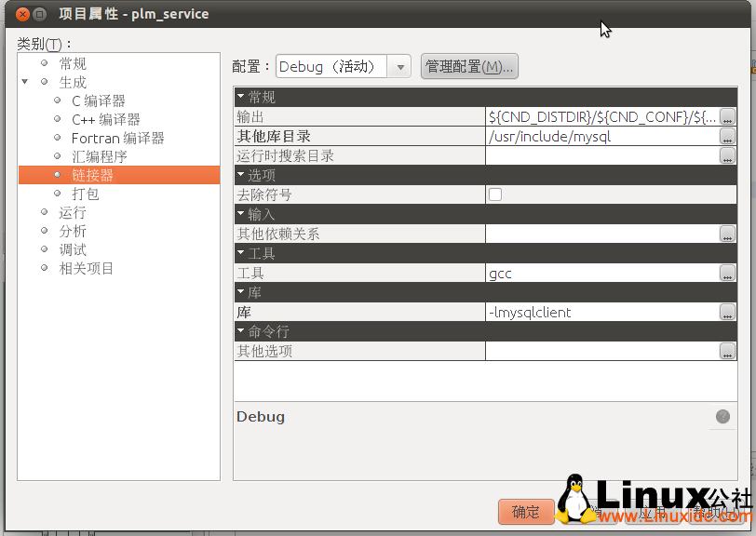Select 打包 in category tree
The height and width of the screenshot is (536, 756).
85,194
